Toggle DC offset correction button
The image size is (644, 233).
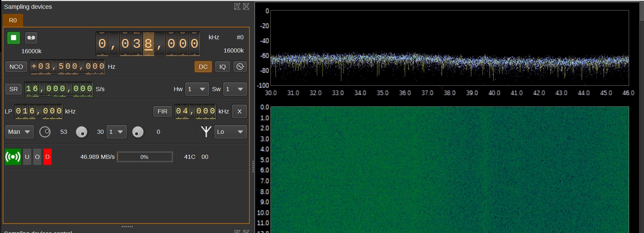click(203, 67)
